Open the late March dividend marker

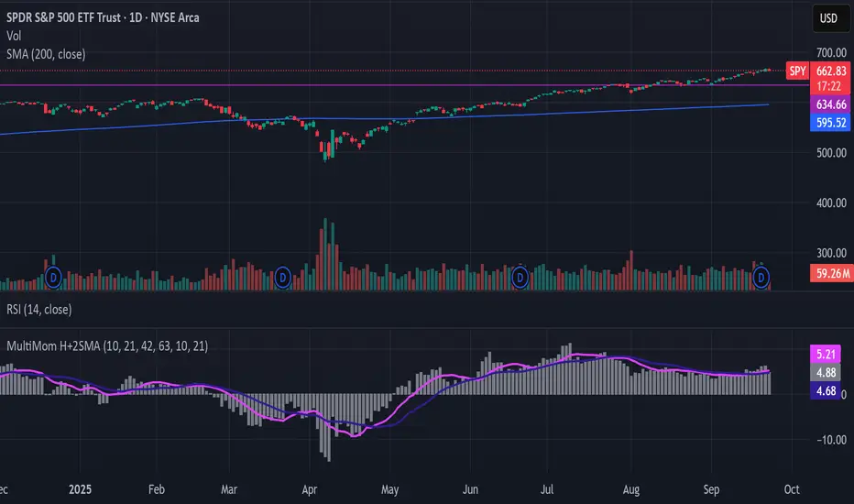pyautogui.click(x=282, y=278)
